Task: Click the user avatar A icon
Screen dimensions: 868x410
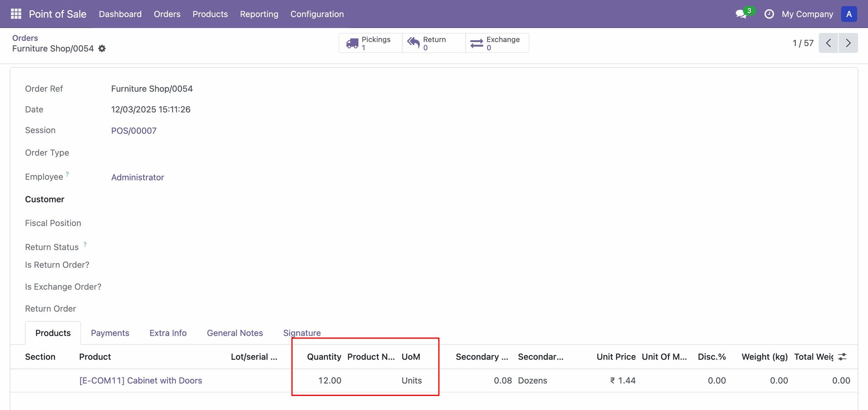Action: [849, 14]
